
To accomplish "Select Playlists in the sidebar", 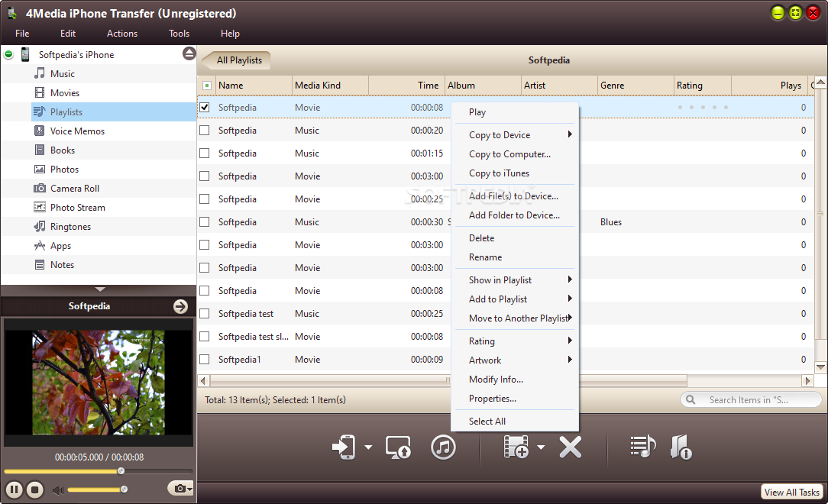I will click(x=66, y=112).
